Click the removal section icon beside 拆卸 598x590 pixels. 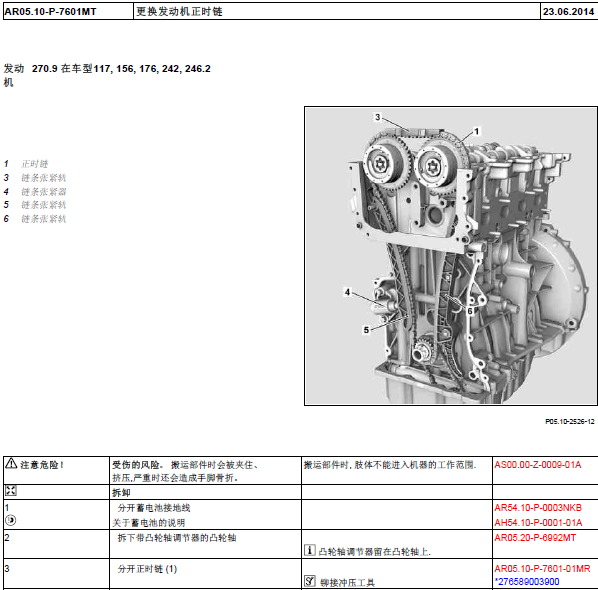coord(10,491)
